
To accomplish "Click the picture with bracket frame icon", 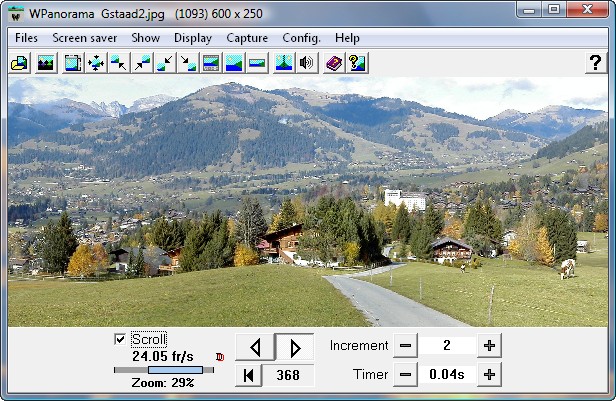I will click(73, 63).
